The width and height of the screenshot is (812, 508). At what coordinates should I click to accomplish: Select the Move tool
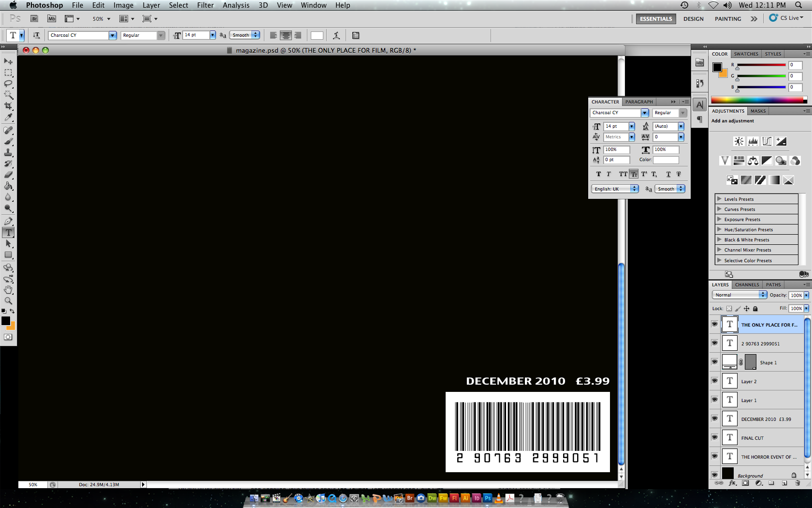point(8,61)
